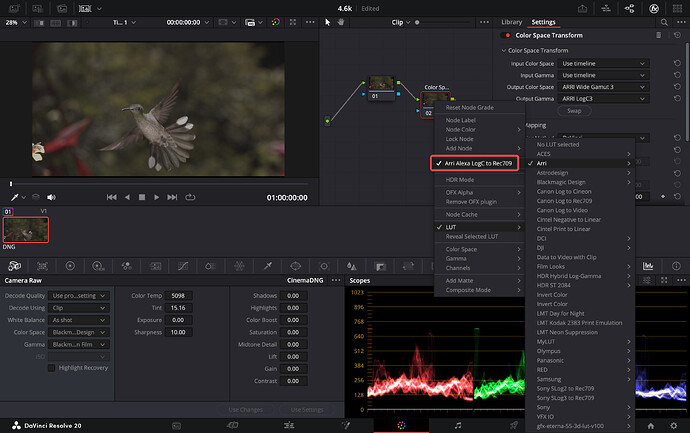Image resolution: width=690 pixels, height=433 pixels.
Task: Open the Decode Quality dropdown
Action: [78, 296]
